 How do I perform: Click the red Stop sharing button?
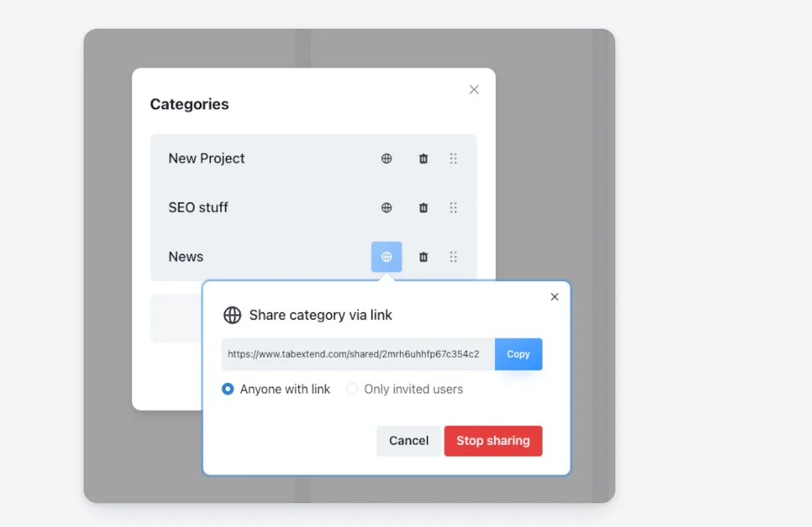point(492,441)
